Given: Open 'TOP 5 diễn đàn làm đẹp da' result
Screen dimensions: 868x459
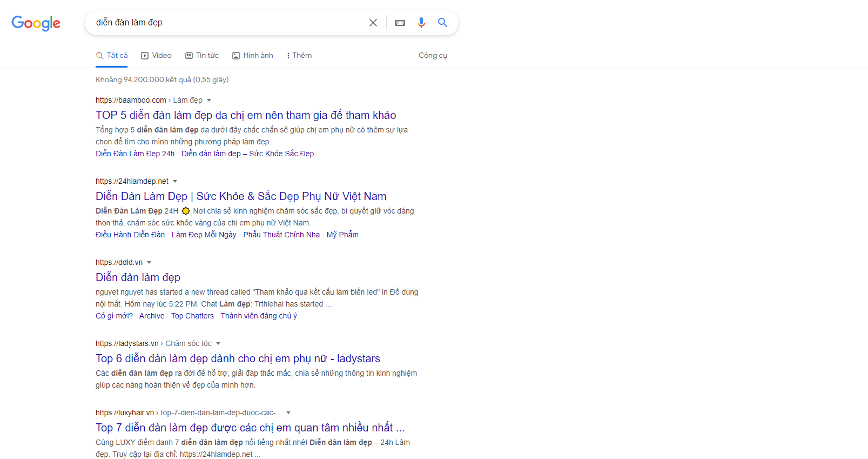Looking at the screenshot, I should tap(246, 115).
